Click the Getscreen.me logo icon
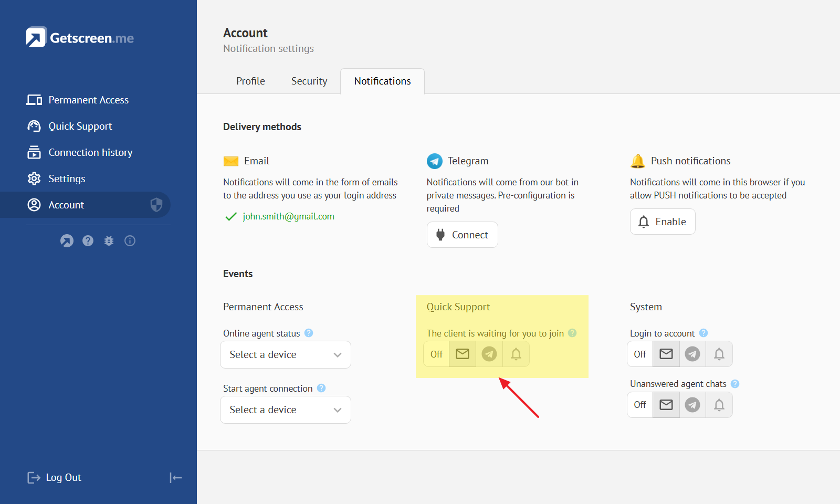This screenshot has width=840, height=504. coord(36,37)
